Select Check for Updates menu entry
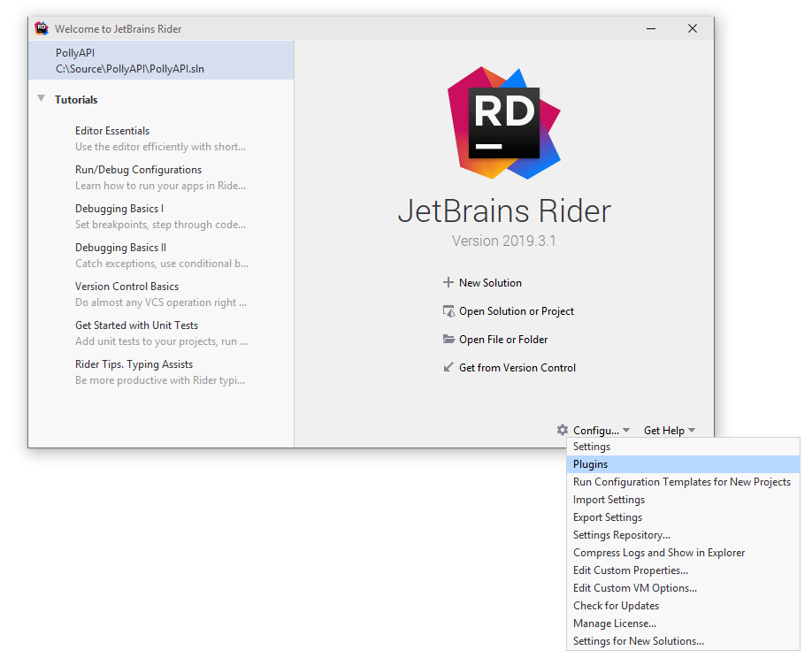This screenshot has height=658, width=812. pos(616,606)
